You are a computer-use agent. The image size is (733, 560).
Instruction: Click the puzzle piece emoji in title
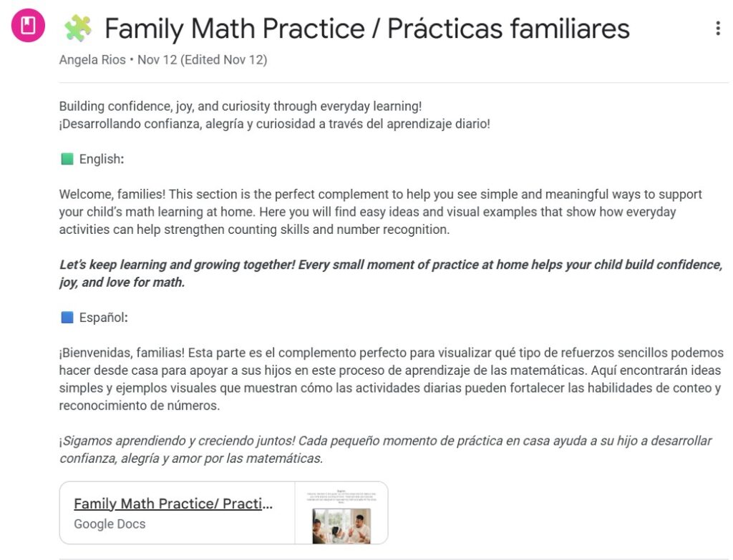pyautogui.click(x=78, y=29)
